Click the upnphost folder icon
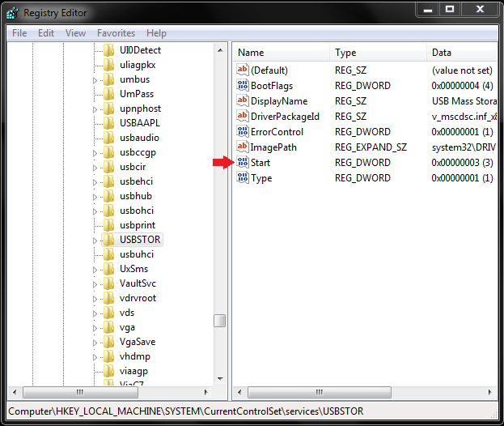The image size is (504, 426). (x=108, y=109)
